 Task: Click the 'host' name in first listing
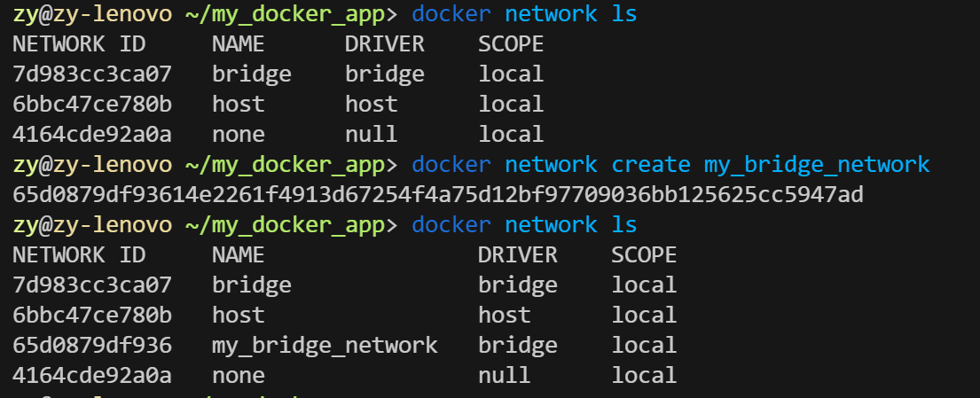pyautogui.click(x=238, y=104)
